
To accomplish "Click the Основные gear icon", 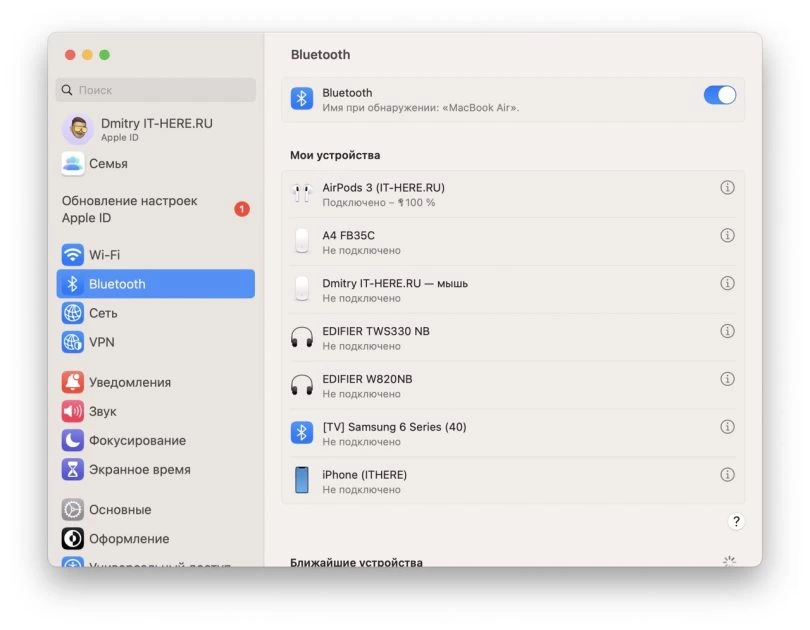I will pyautogui.click(x=73, y=509).
